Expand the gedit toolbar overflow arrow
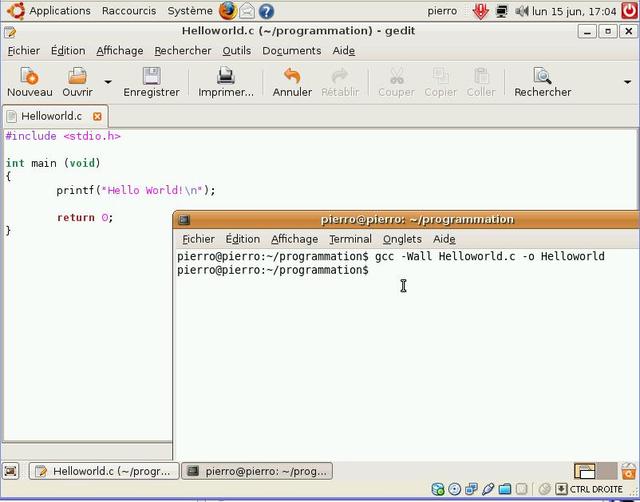 coord(627,82)
